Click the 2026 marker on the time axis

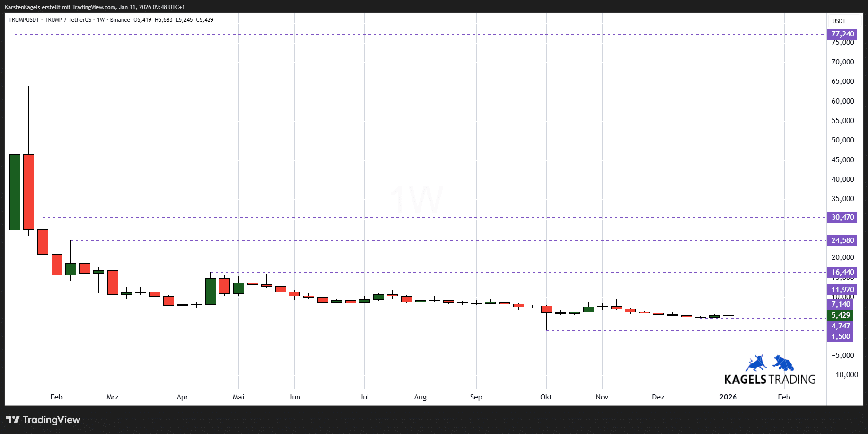(728, 397)
